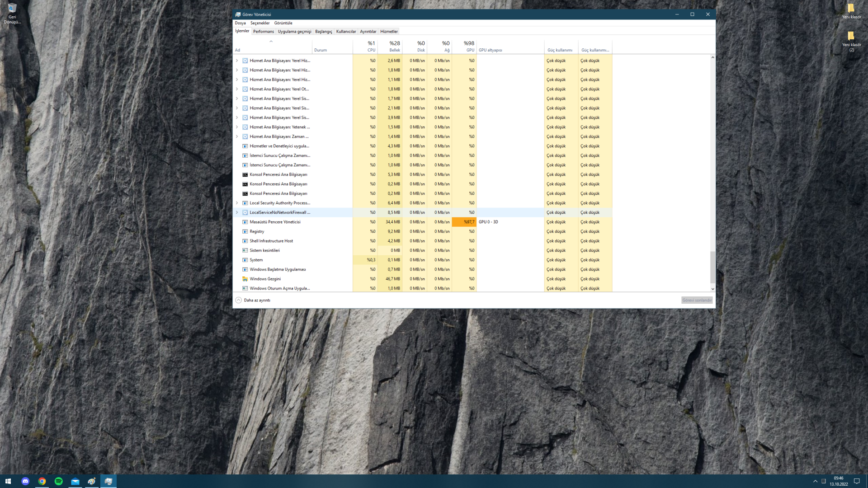Image resolution: width=868 pixels, height=488 pixels.
Task: Click the Windows Gezgini folder icon
Action: point(245,279)
